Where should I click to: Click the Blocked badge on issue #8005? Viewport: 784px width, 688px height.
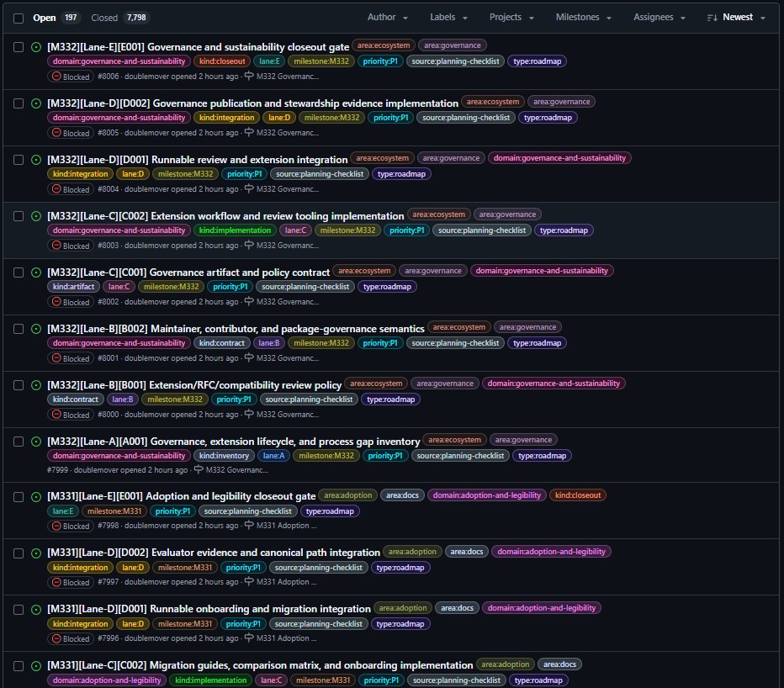coord(71,133)
